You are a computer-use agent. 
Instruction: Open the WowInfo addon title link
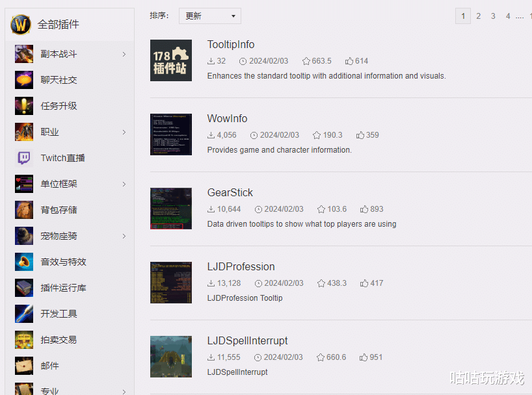[x=228, y=118]
